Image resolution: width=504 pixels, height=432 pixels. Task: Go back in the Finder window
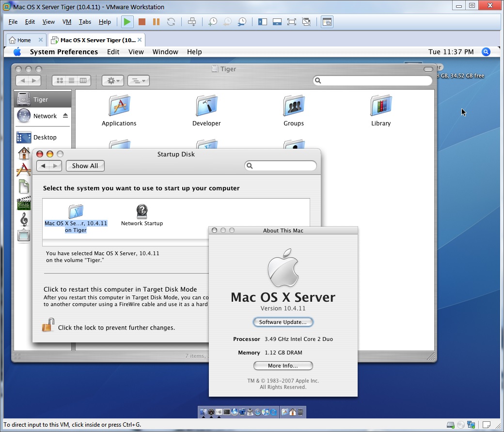point(22,80)
